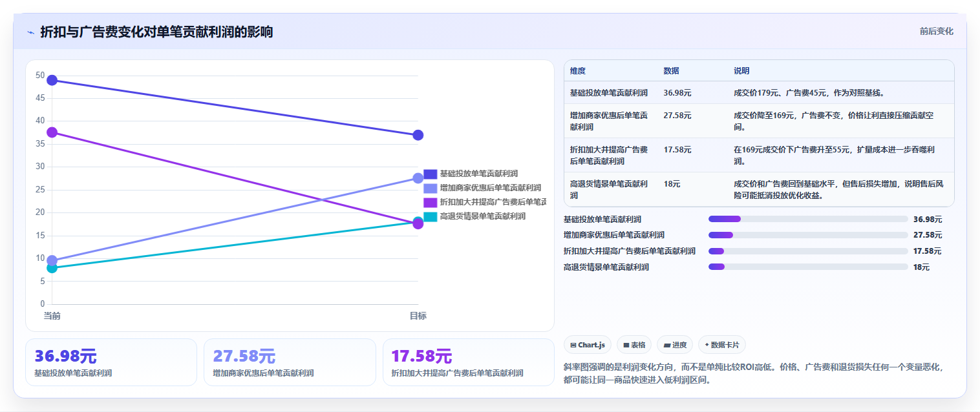Click description starting 成交价降至169元

[834, 121]
